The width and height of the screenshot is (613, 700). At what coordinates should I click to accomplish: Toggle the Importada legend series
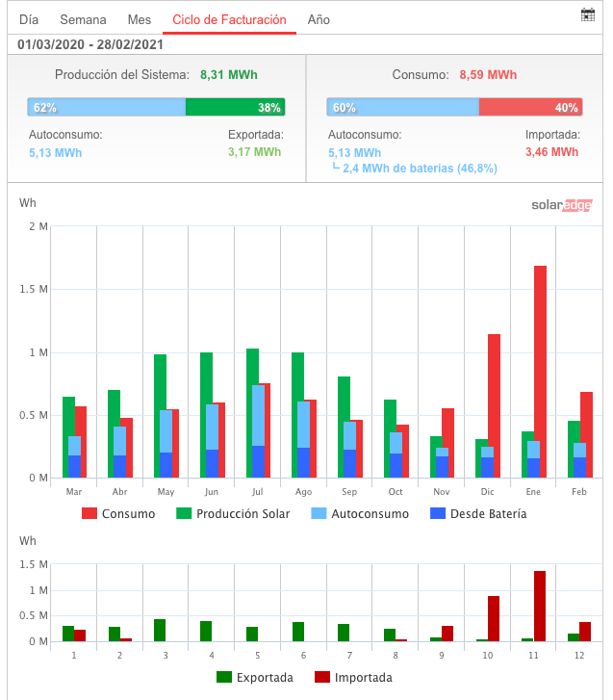click(x=353, y=677)
